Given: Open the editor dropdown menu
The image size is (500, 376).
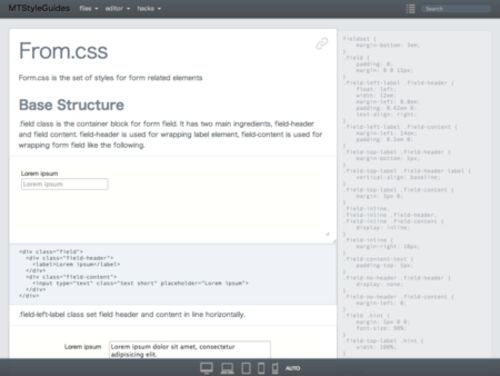Looking at the screenshot, I should click(x=117, y=9).
